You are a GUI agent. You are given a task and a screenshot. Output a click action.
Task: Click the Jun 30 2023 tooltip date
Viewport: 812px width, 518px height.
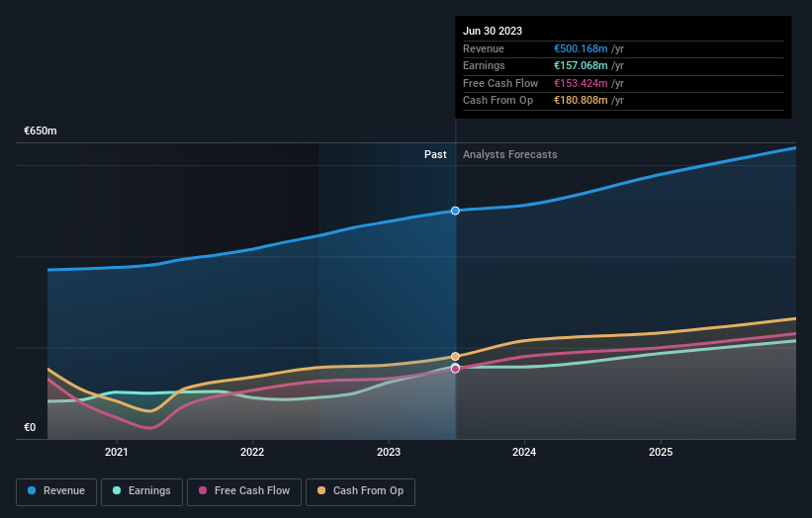(x=492, y=31)
